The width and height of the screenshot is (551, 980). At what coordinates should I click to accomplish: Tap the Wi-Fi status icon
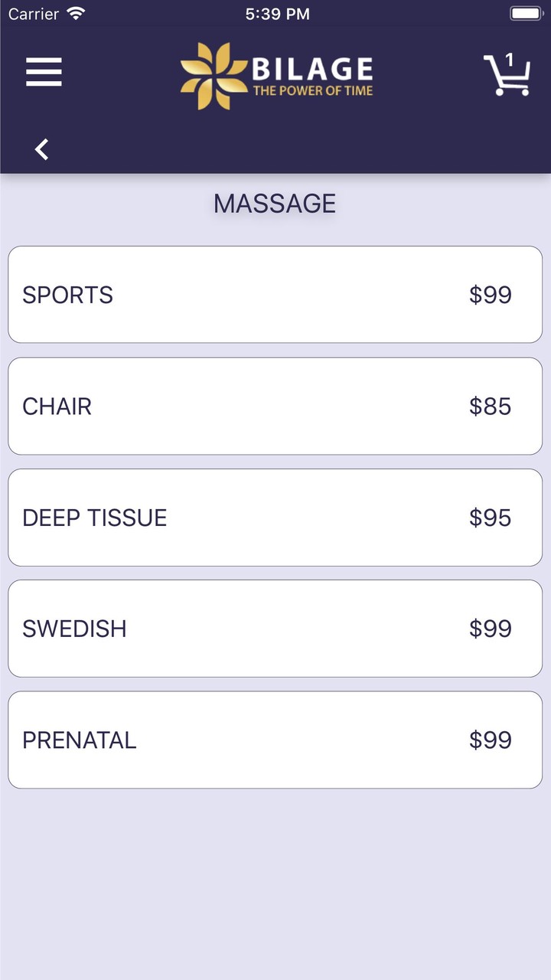coord(76,14)
